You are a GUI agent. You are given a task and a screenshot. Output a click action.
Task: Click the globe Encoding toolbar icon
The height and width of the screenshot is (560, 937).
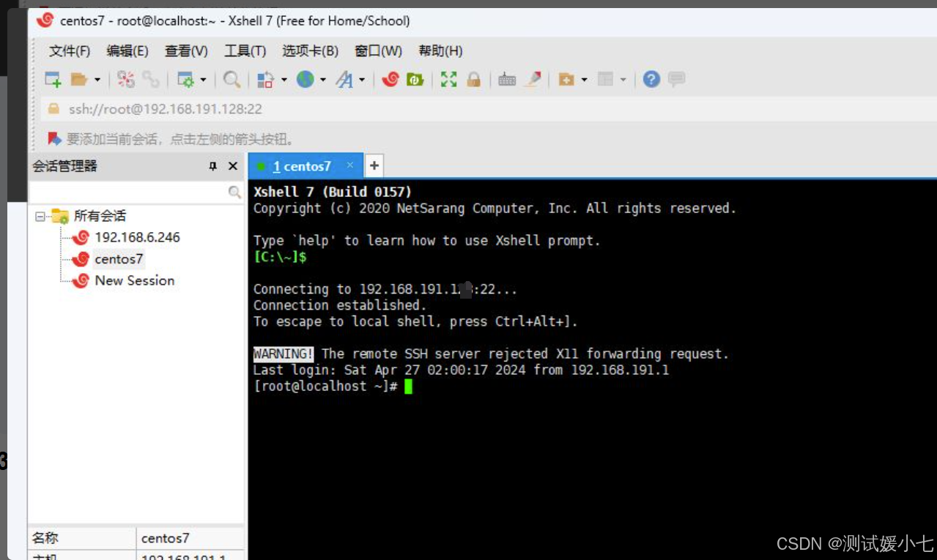[x=305, y=80]
